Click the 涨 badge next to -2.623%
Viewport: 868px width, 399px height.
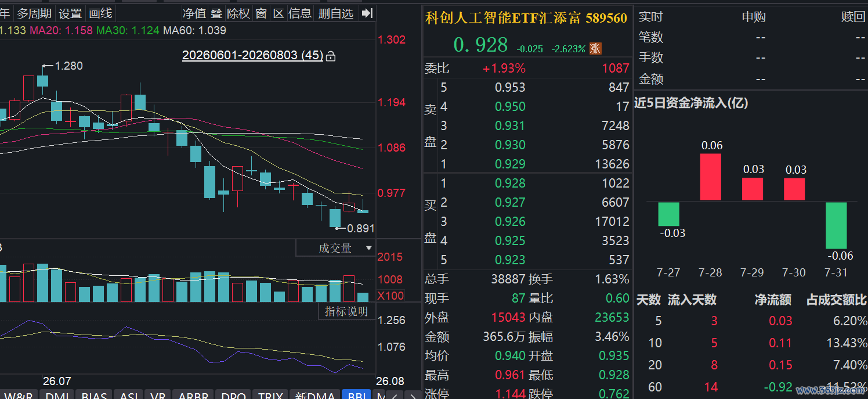[595, 49]
